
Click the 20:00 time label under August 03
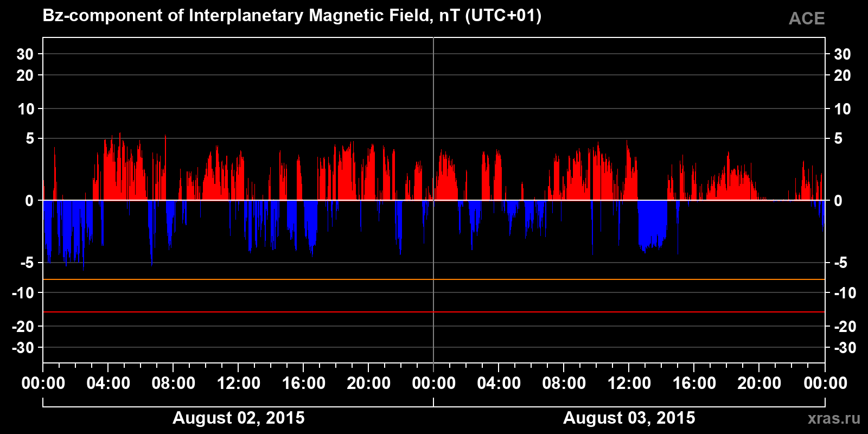pyautogui.click(x=759, y=384)
